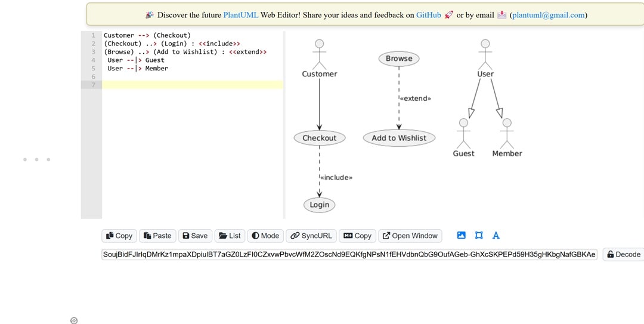644x324 pixels.
Task: Select the ASCII art output icon
Action: pos(496,235)
